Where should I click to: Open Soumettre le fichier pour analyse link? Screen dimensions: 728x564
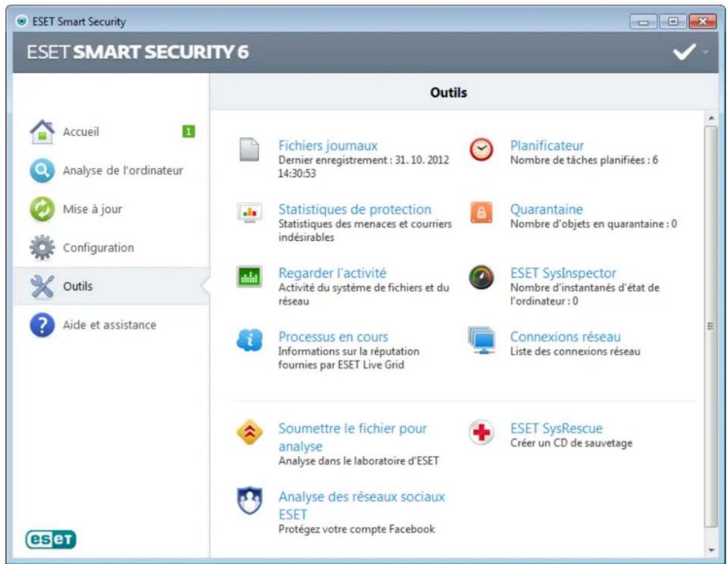click(x=353, y=437)
